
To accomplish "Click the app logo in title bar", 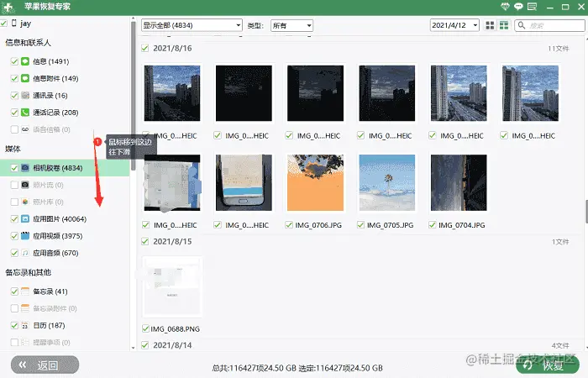I will (x=8, y=7).
